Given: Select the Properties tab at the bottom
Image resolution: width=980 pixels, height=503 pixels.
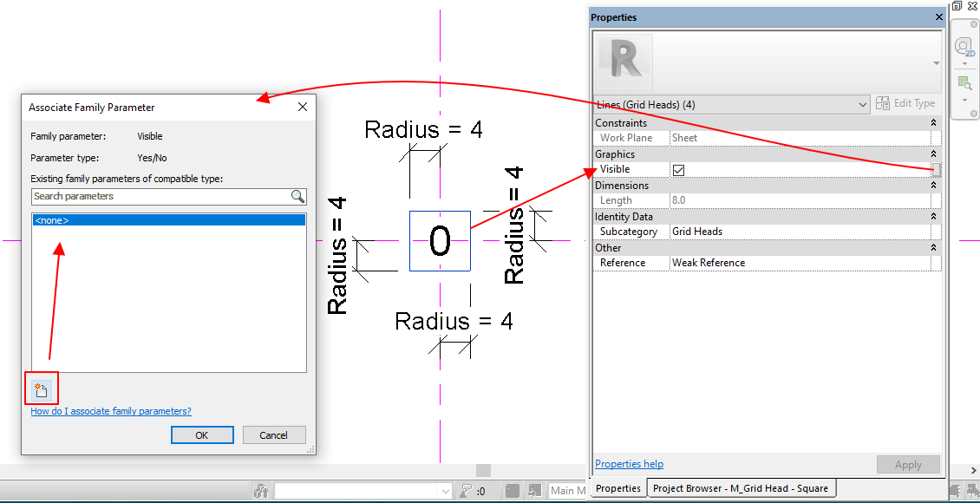Looking at the screenshot, I should (x=617, y=488).
